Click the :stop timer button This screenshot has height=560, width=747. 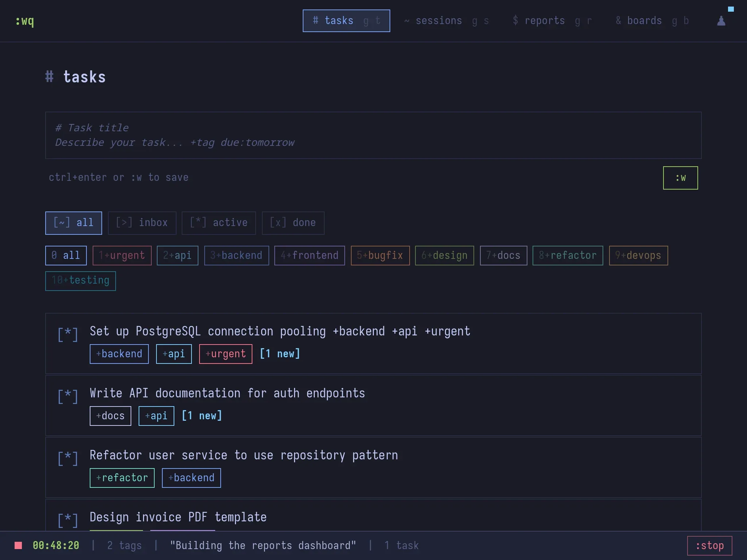click(x=709, y=545)
